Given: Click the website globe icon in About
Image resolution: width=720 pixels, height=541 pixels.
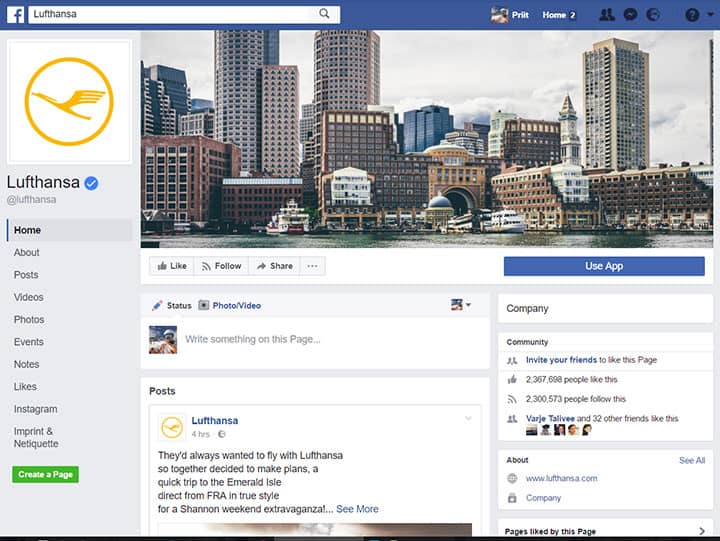Looking at the screenshot, I should click(x=512, y=479).
